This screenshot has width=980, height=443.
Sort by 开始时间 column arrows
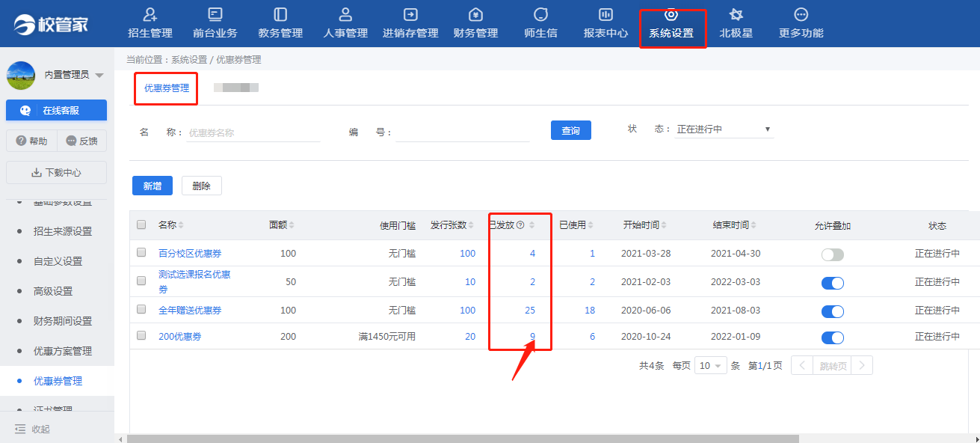click(664, 225)
